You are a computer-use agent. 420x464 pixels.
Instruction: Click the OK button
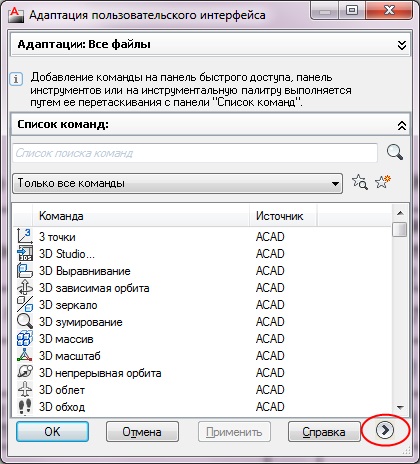coord(52,432)
